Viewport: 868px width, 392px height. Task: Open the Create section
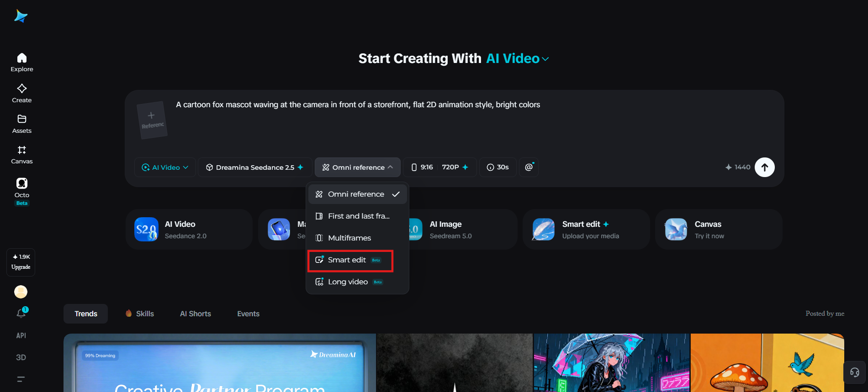22,94
